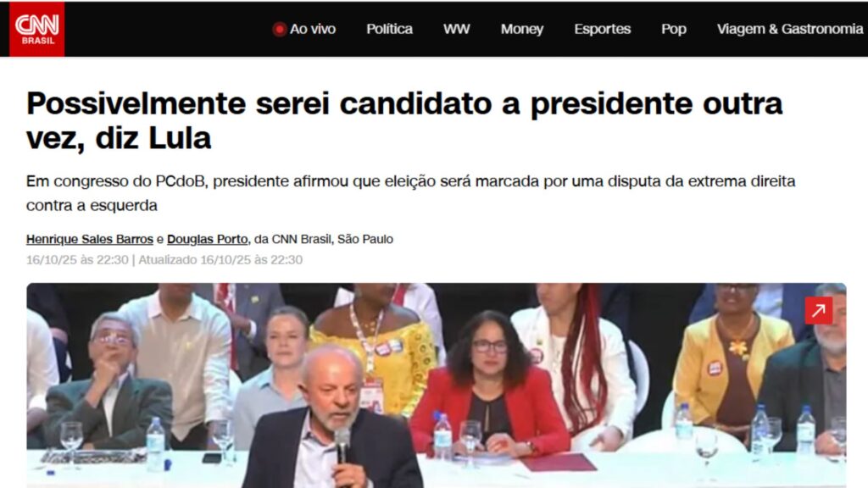868x488 pixels.
Task: Open author Douglas Porto's profile
Action: coord(208,239)
